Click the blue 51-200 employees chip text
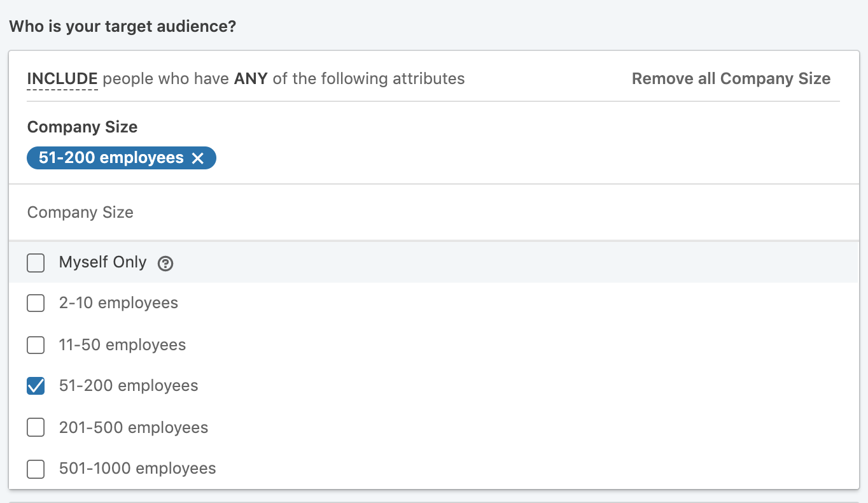 (111, 158)
